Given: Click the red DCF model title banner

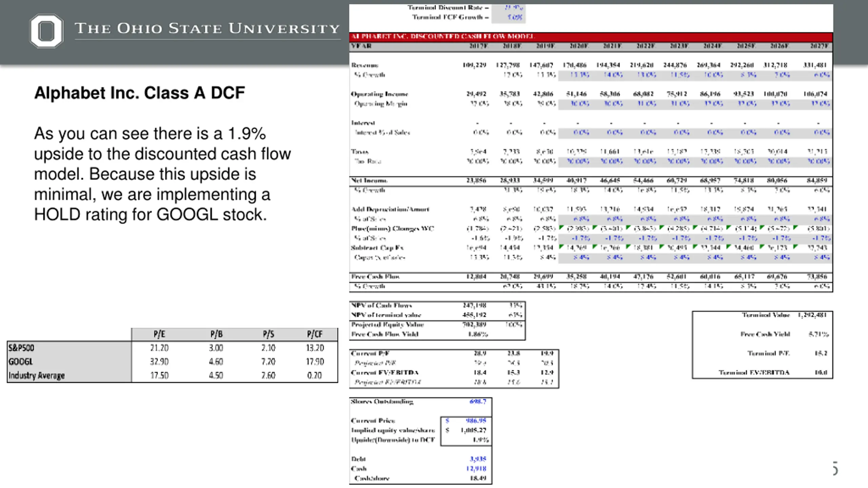Looking at the screenshot, I should click(x=591, y=37).
